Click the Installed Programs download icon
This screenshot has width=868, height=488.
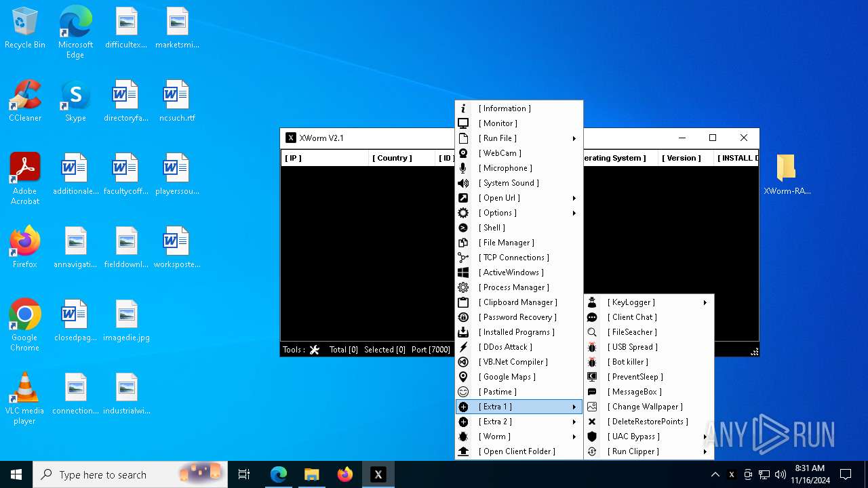(x=463, y=332)
